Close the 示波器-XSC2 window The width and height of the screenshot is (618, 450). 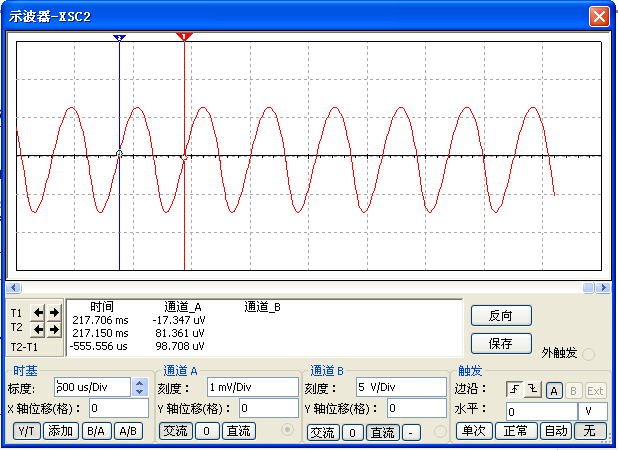coord(599,17)
